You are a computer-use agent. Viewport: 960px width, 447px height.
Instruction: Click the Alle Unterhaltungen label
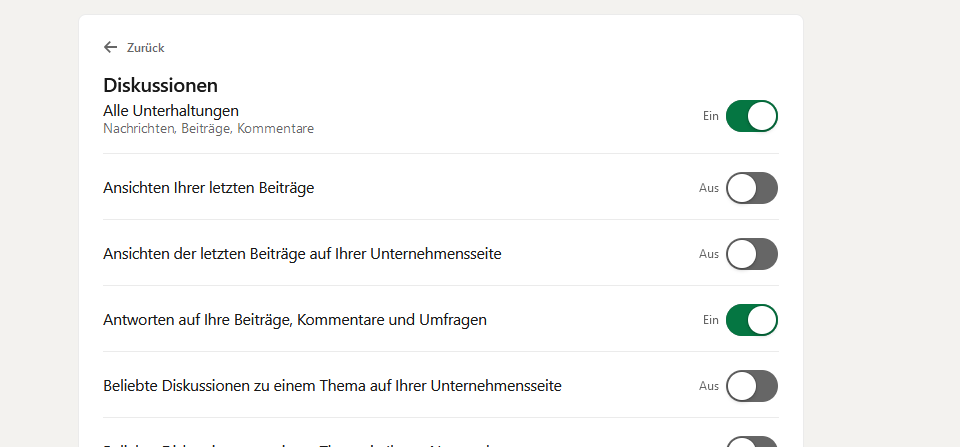pos(171,110)
